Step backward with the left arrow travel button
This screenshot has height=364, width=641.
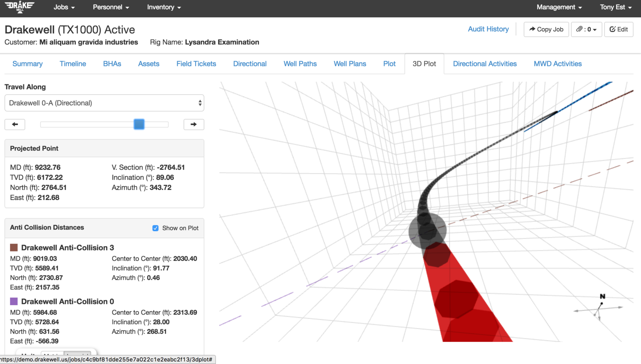(15, 124)
